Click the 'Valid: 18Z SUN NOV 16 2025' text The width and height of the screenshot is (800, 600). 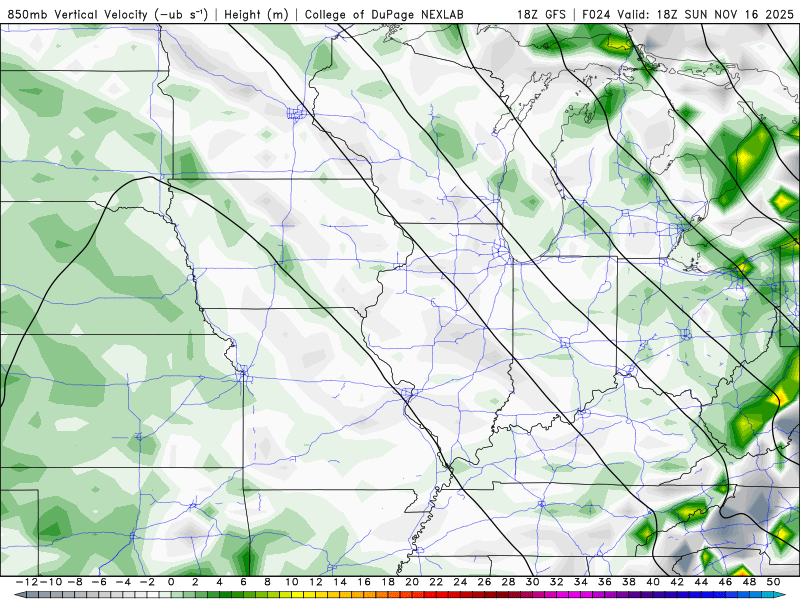[x=705, y=14]
